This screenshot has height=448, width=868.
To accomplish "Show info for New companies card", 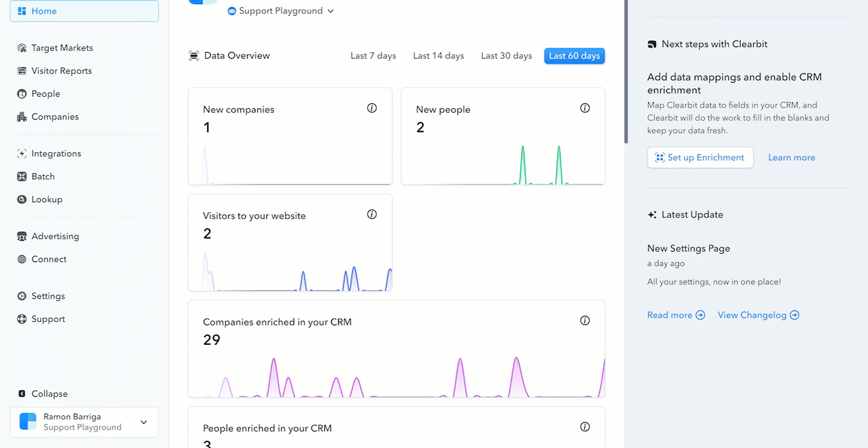I will click(x=372, y=108).
